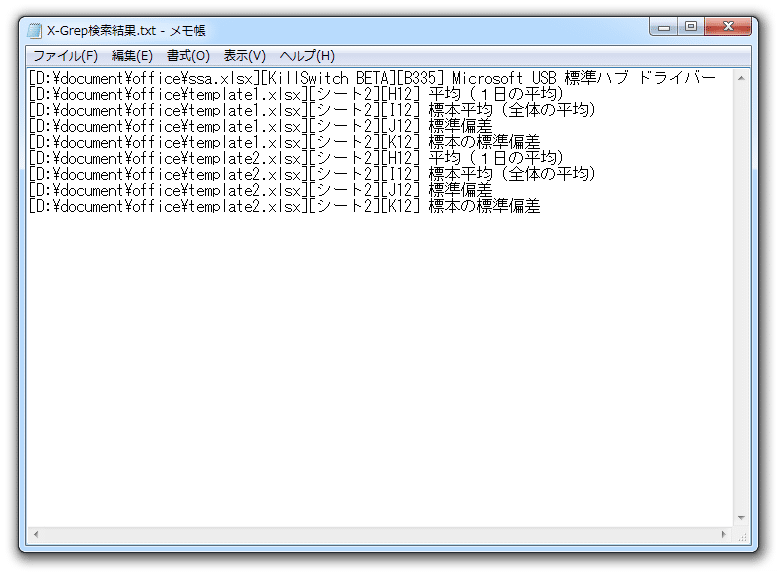Click the resize grip at window corner
Screen dimensions: 781x574
pos(742,536)
